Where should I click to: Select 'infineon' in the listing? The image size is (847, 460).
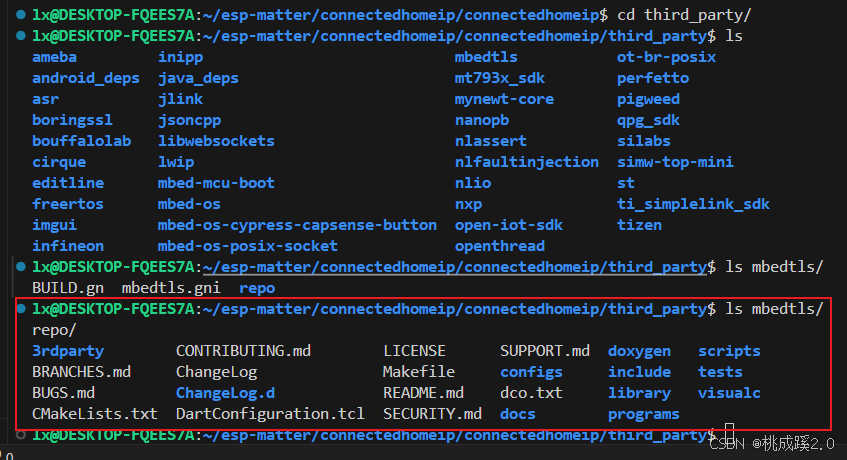pyautogui.click(x=68, y=246)
